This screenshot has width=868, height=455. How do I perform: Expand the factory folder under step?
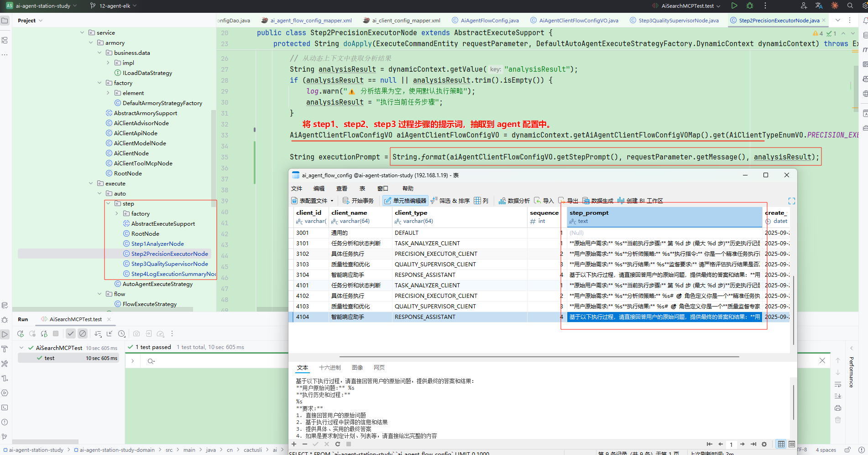tap(117, 214)
